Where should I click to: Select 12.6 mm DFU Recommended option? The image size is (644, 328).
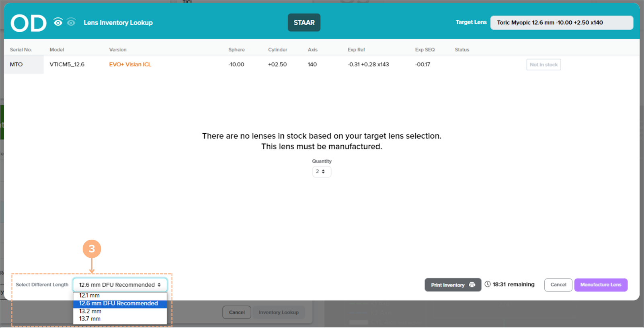[x=119, y=304]
